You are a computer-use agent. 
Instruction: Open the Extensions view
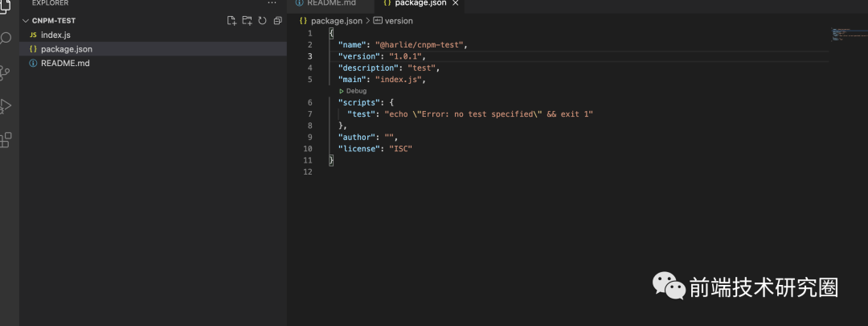click(6, 140)
